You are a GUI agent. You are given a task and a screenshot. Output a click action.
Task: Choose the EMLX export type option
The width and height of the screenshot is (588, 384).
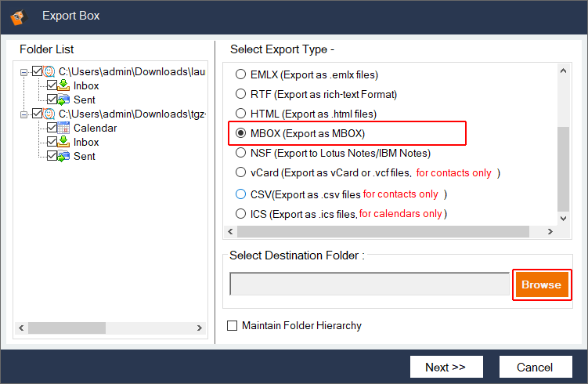point(241,75)
